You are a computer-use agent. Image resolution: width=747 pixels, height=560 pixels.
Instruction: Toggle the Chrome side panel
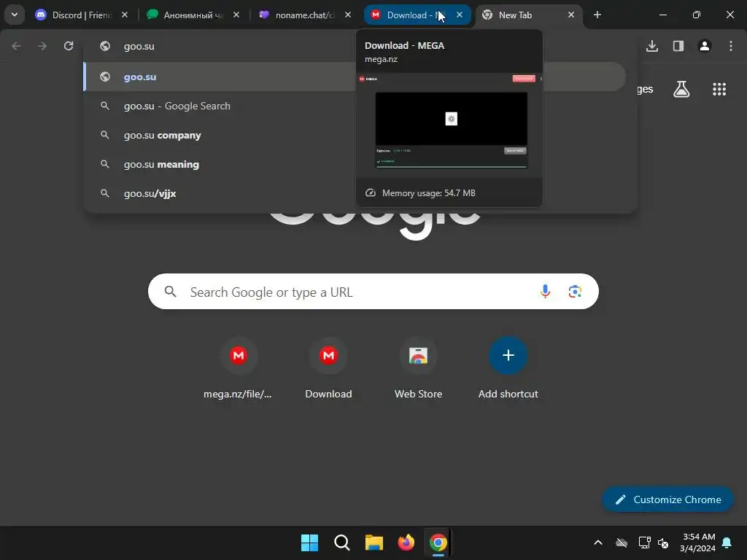(678, 46)
